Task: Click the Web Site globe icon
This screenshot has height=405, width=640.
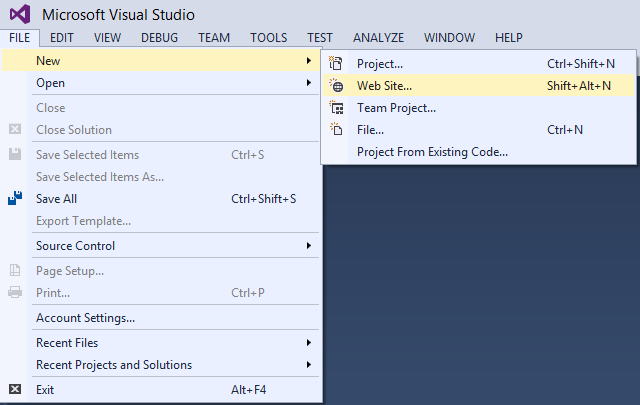Action: [337, 85]
